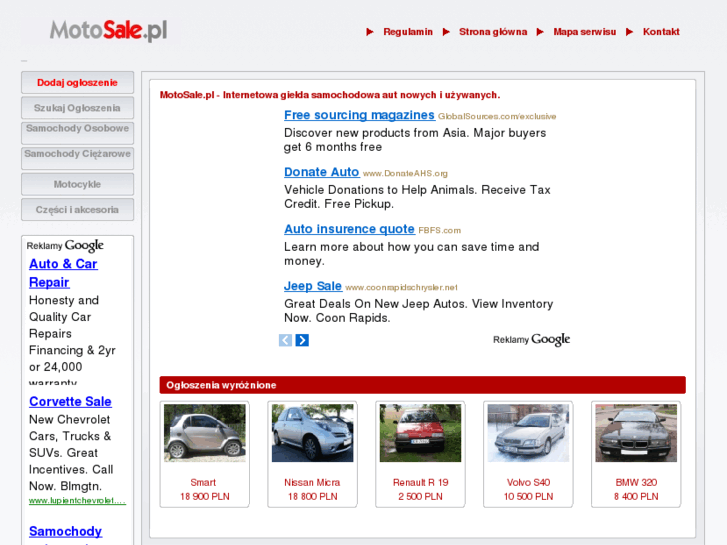Click the Dodaj ogłoszenie button
The height and width of the screenshot is (545, 727).
77,83
